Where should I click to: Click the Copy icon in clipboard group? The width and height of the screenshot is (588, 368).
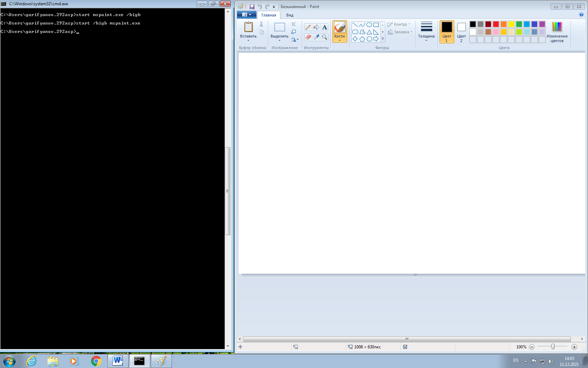click(261, 32)
